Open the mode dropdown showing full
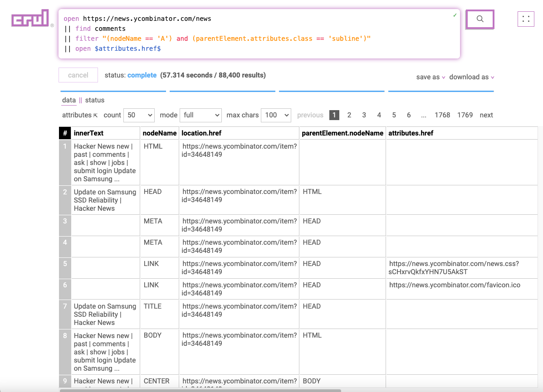 [201, 115]
